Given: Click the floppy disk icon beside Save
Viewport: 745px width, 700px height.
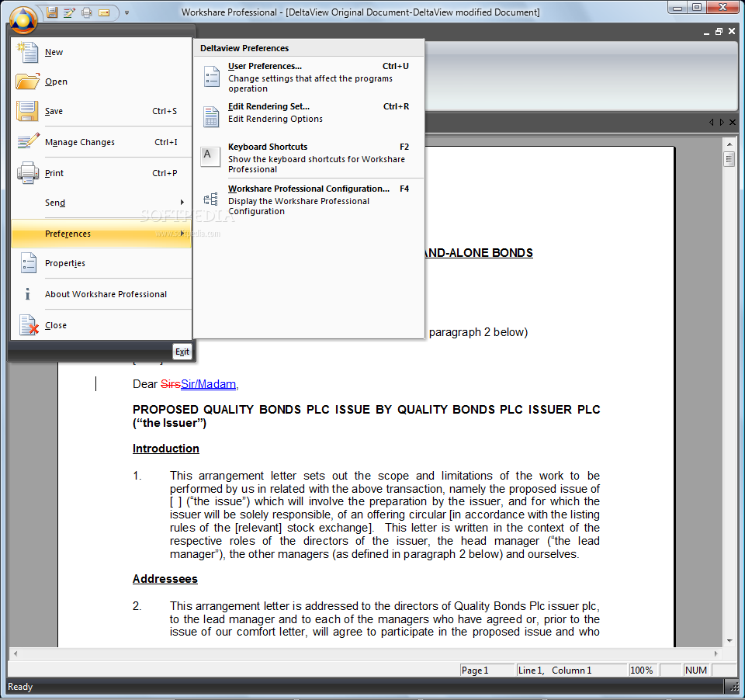Looking at the screenshot, I should tap(27, 111).
